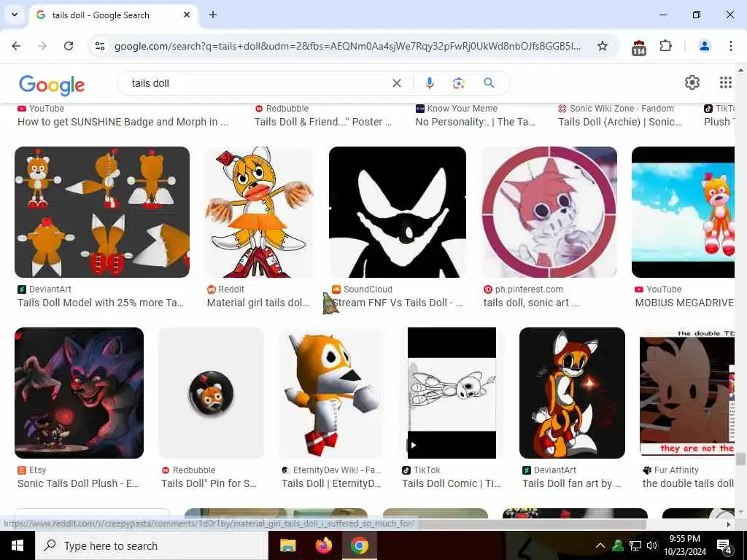Click 'tails doll, sonic art ...' title
Image resolution: width=747 pixels, height=560 pixels.
(x=531, y=303)
